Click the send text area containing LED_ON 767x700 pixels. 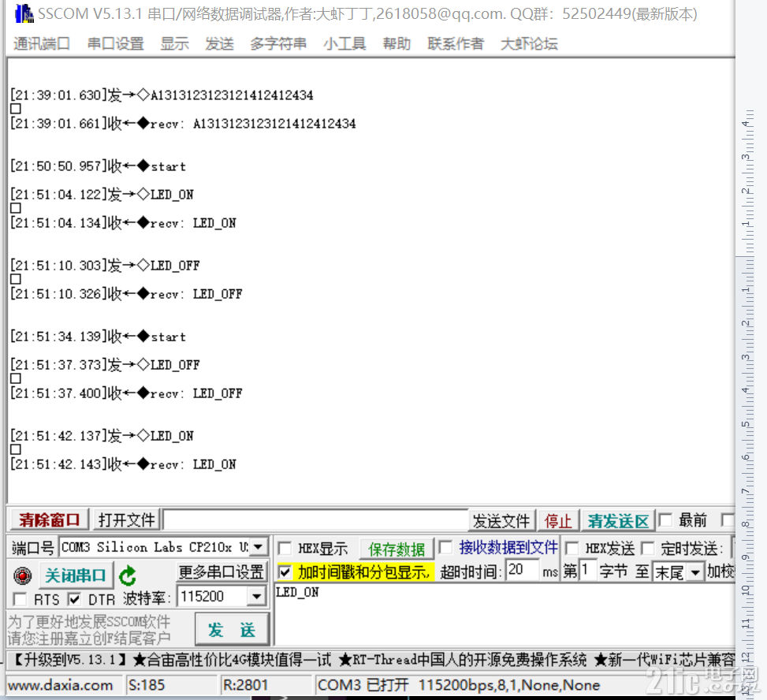[505, 614]
